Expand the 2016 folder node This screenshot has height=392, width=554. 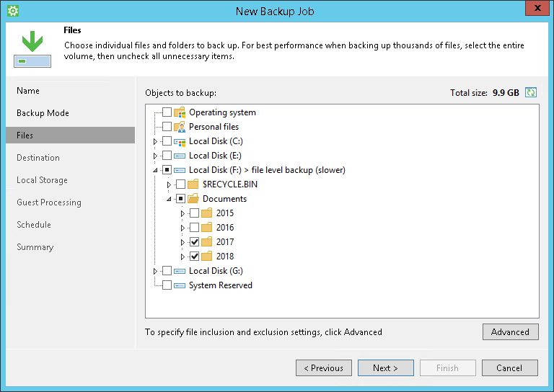point(183,228)
